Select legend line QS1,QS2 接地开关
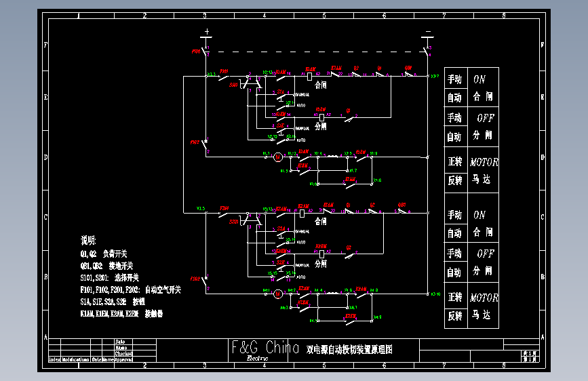Viewport: 588px width, 381px height. (x=106, y=266)
